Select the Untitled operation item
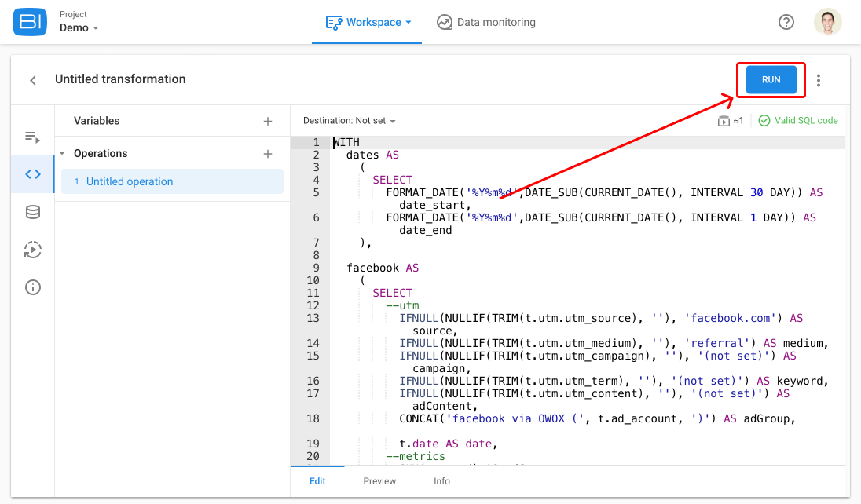The image size is (861, 504). pos(172,181)
